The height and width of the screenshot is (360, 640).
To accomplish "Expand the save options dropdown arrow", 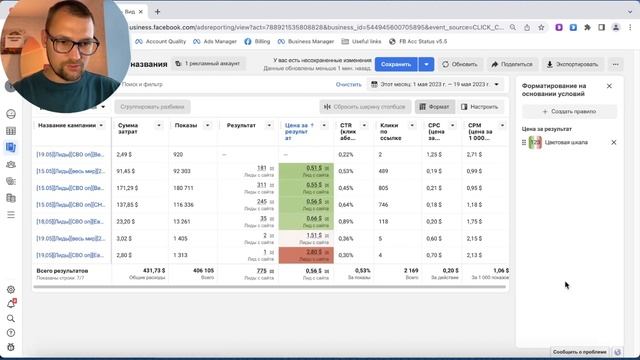I will (426, 64).
